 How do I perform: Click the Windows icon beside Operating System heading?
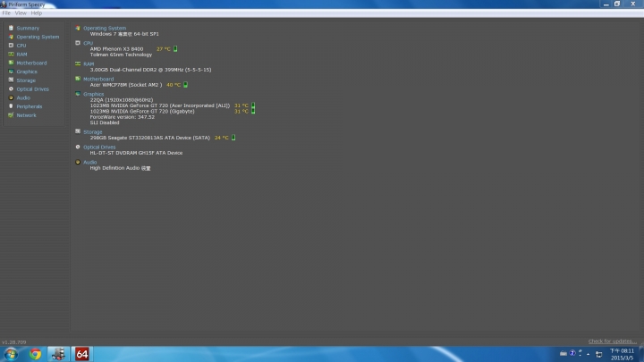tap(78, 28)
